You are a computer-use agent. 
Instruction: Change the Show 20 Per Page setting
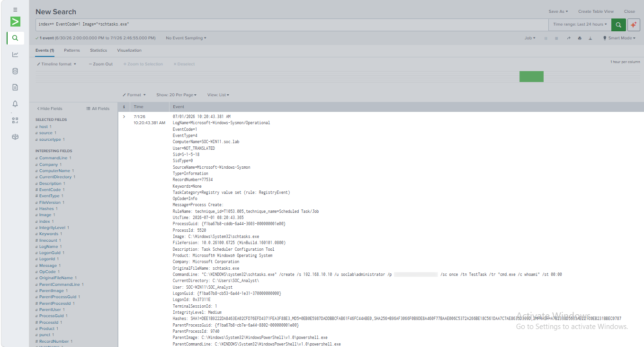coord(176,95)
